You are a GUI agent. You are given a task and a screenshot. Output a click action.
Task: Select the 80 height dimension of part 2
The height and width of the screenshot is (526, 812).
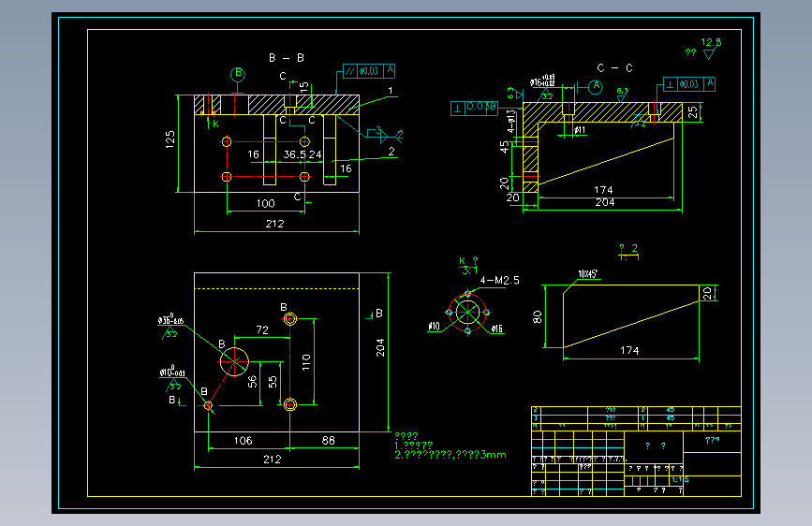tap(537, 317)
